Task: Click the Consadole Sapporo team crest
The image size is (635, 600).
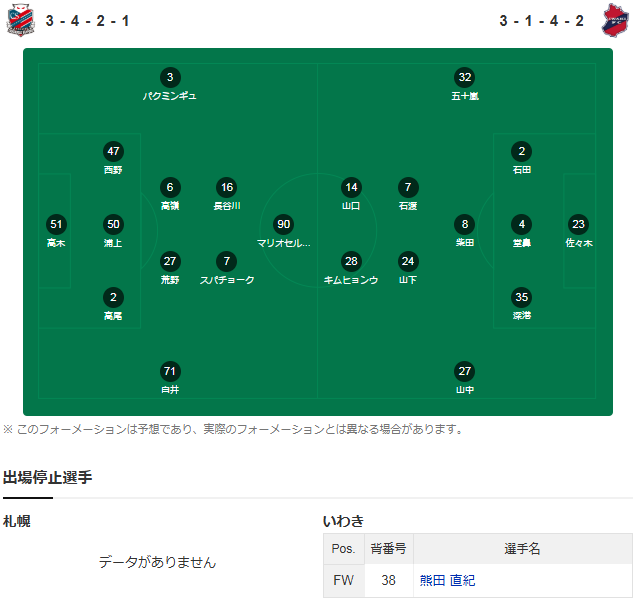Action: [x=20, y=20]
